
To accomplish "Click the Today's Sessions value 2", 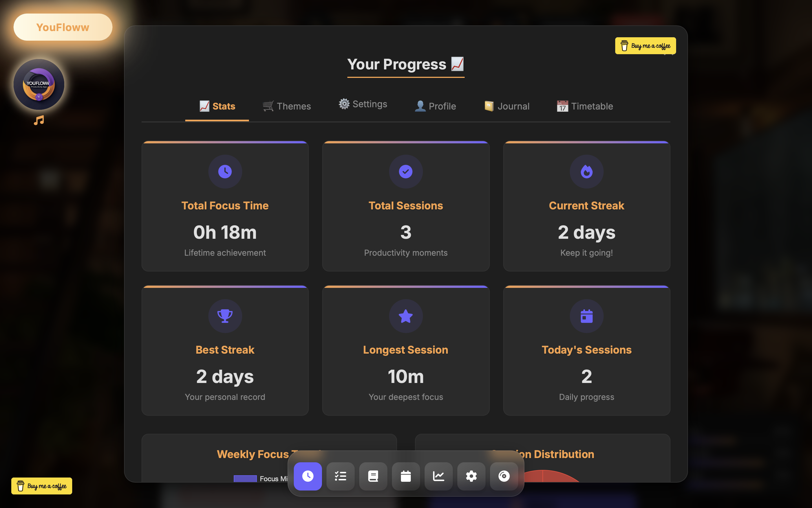I will point(586,376).
